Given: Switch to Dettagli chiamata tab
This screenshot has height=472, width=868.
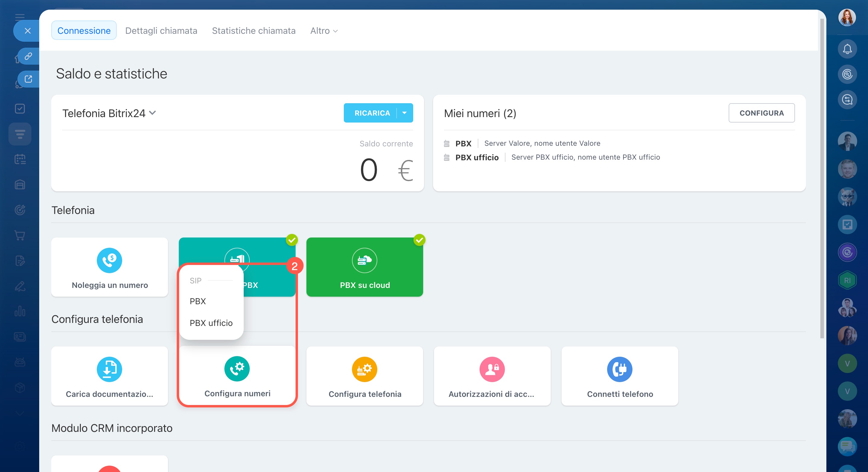Looking at the screenshot, I should [161, 31].
